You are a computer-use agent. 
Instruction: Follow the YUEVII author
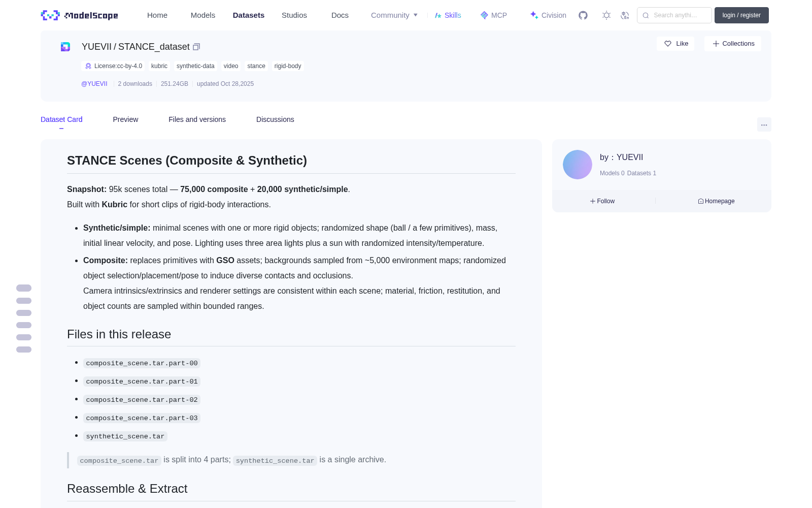[x=602, y=201]
